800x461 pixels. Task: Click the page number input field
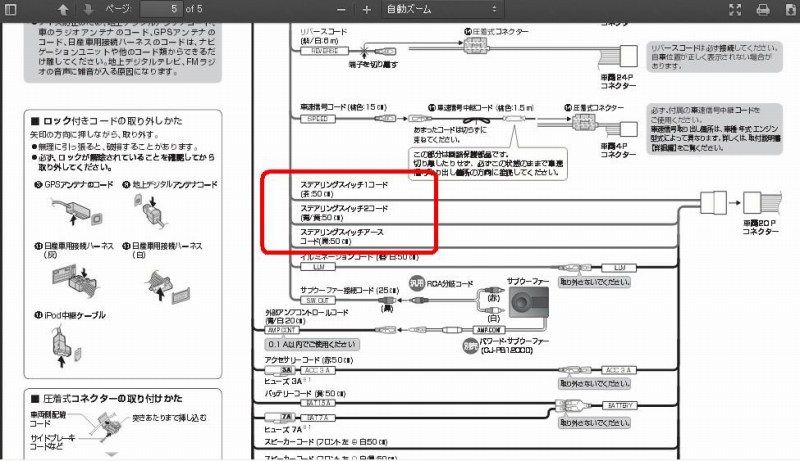click(161, 9)
